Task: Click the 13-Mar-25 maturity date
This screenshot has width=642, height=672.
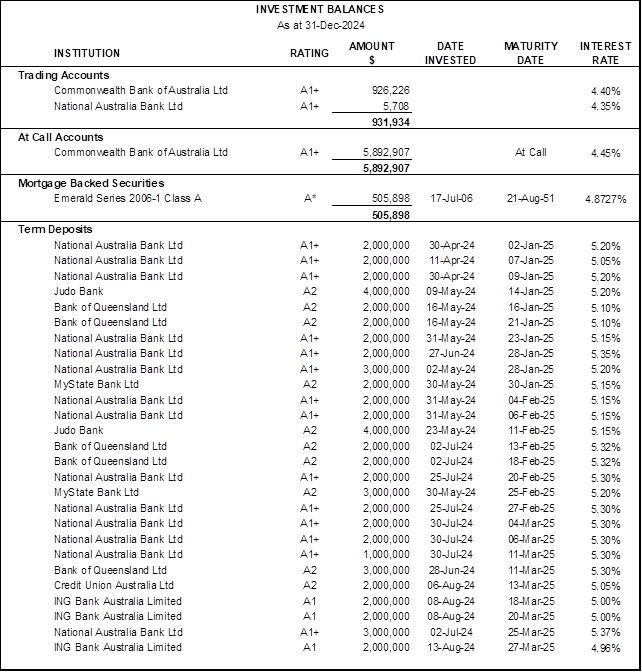Action: click(531, 585)
